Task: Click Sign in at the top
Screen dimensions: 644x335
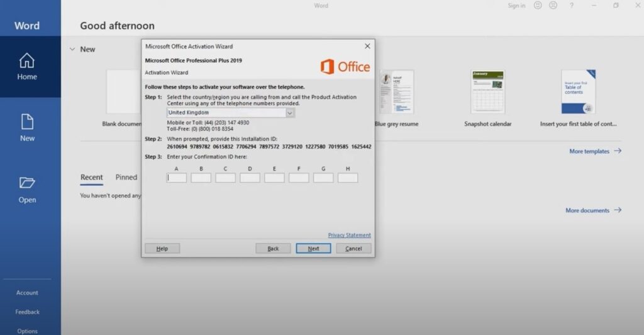Action: (x=516, y=5)
